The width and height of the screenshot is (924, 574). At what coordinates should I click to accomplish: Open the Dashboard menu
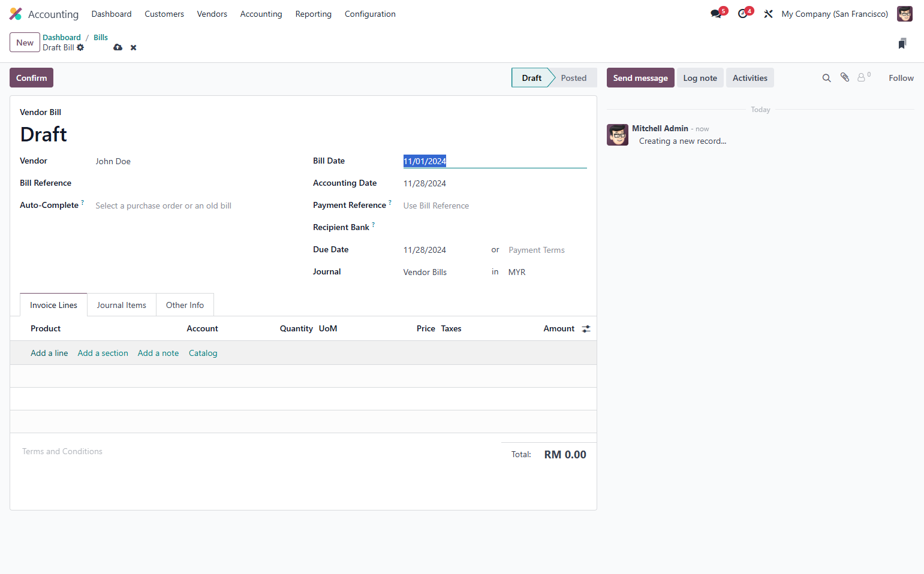click(x=112, y=14)
